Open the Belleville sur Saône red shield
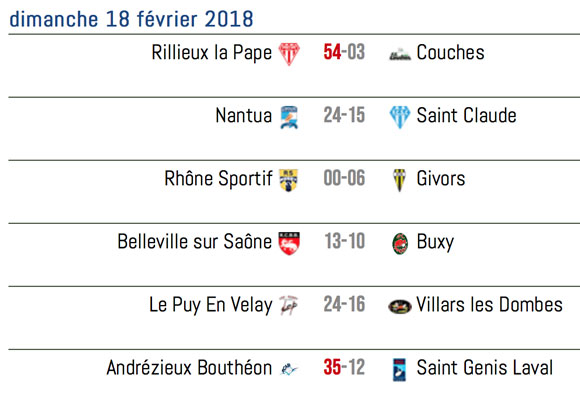Image resolution: width=580 pixels, height=397 pixels. pos(289,243)
